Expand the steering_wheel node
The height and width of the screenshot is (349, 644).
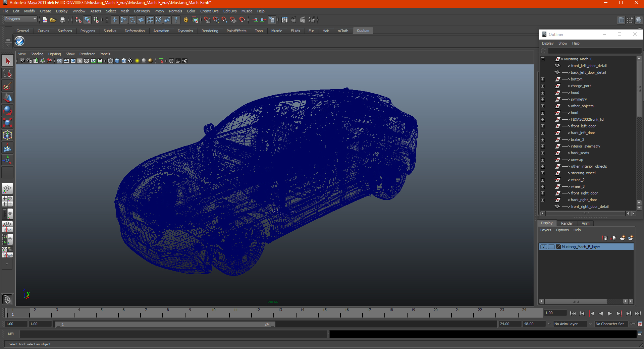(542, 173)
